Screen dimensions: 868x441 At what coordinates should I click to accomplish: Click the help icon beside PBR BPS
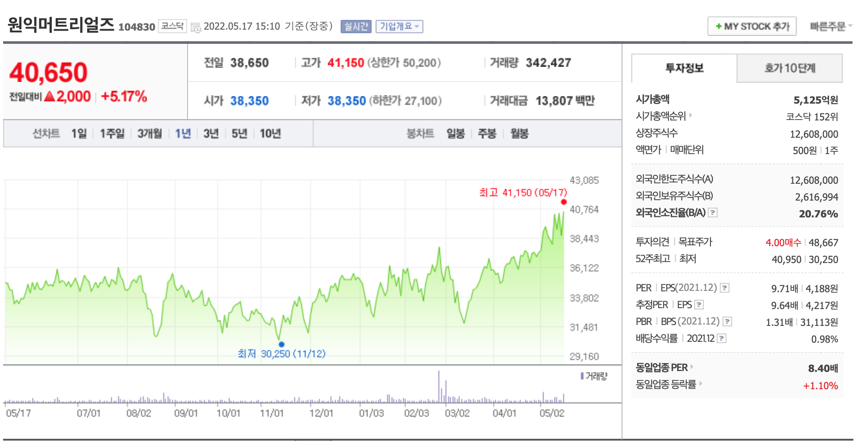point(727,321)
